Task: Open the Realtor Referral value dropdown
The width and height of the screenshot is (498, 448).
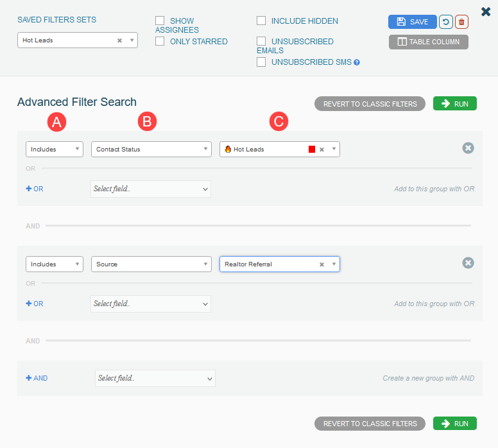Action: coord(280,264)
